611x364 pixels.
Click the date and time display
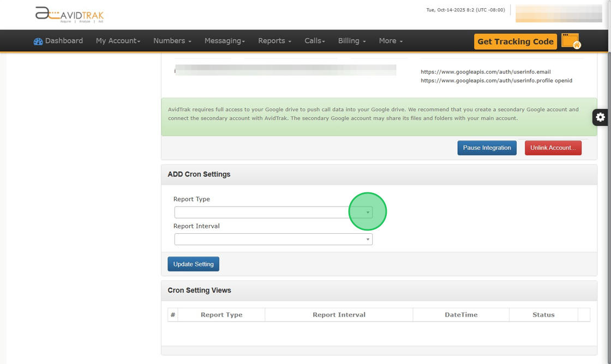tap(466, 10)
